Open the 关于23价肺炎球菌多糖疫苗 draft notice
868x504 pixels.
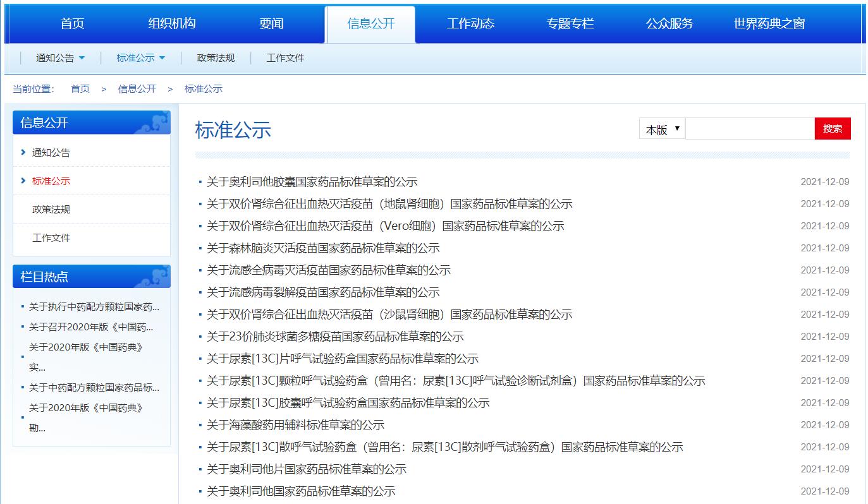[335, 337]
